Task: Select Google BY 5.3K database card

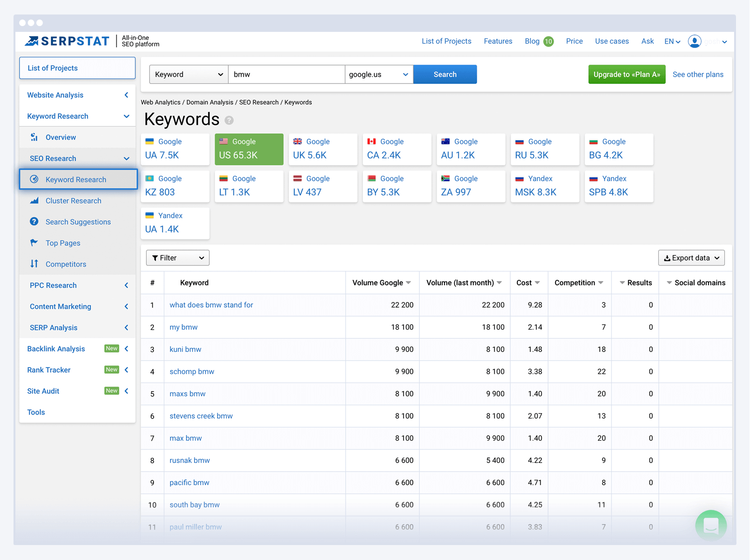Action: [x=397, y=186]
